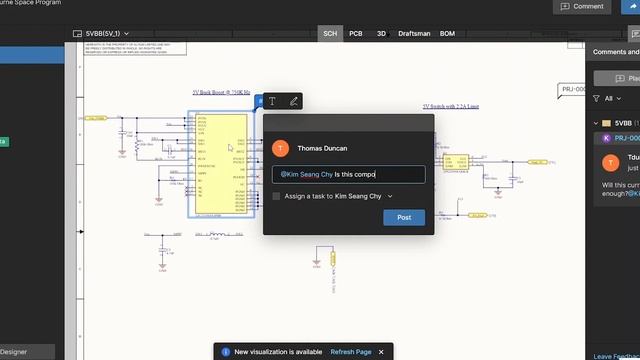Click the small yellow switch IC component
This screenshot has height=360, width=640.
pos(456,162)
